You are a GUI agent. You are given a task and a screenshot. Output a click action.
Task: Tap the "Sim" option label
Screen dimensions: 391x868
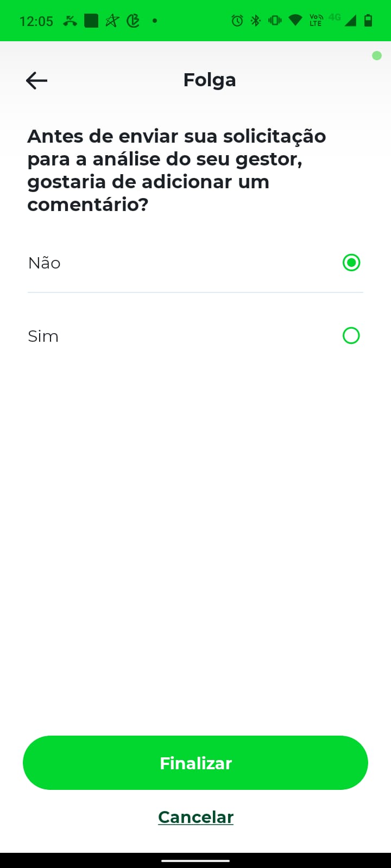[43, 336]
